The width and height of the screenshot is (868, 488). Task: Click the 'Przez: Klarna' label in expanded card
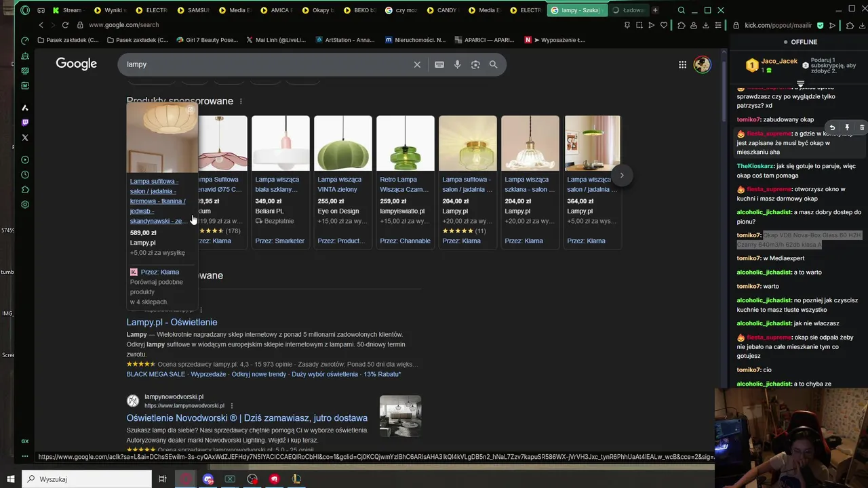click(x=159, y=272)
